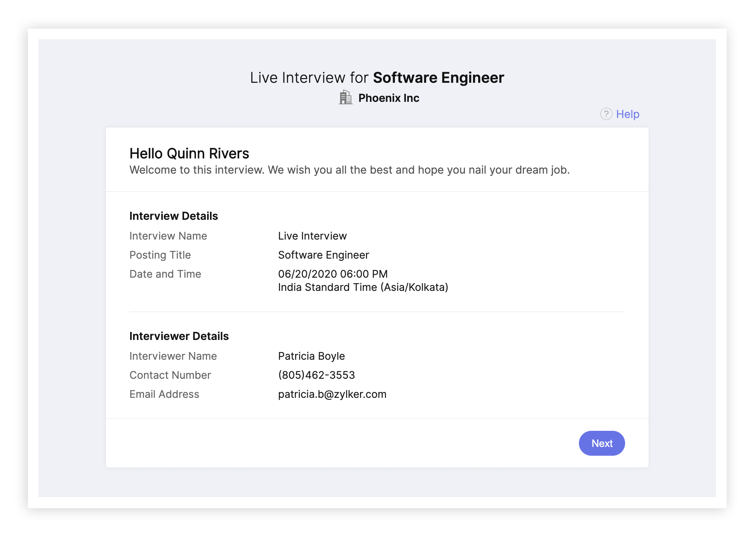Click the Interviewer Details heading
This screenshot has width=756, height=544.
(x=179, y=336)
